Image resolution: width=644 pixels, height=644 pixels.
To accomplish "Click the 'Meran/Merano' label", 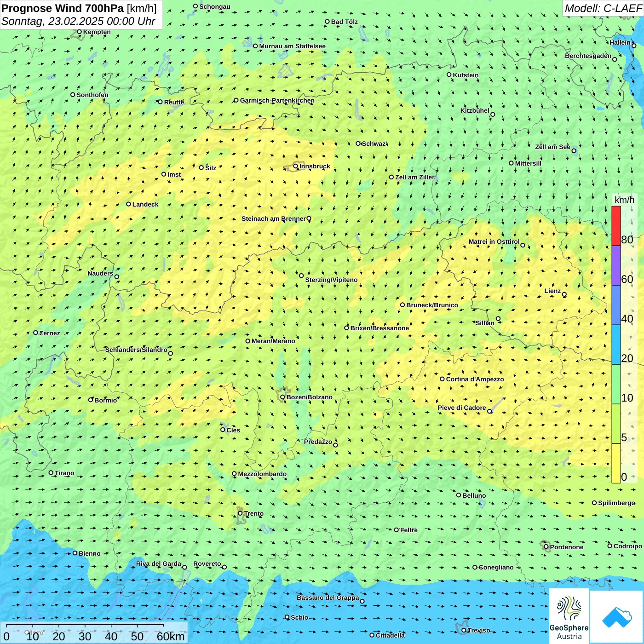I will (273, 341).
